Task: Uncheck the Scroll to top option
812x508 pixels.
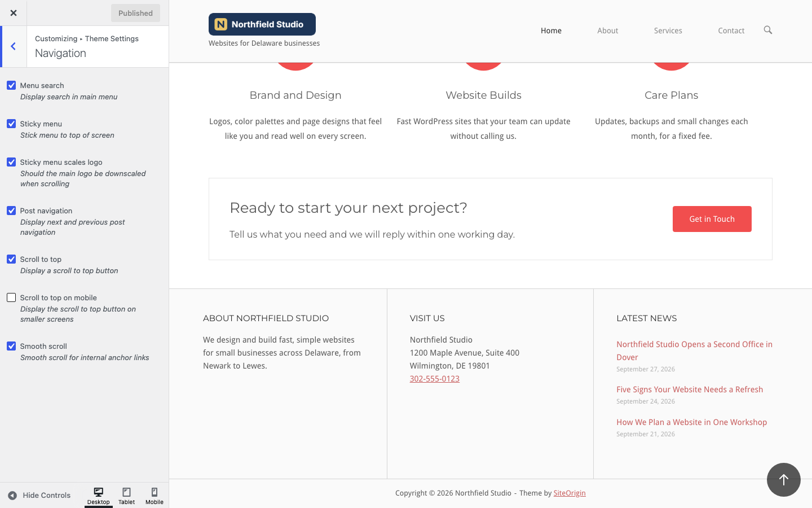Action: [x=11, y=259]
